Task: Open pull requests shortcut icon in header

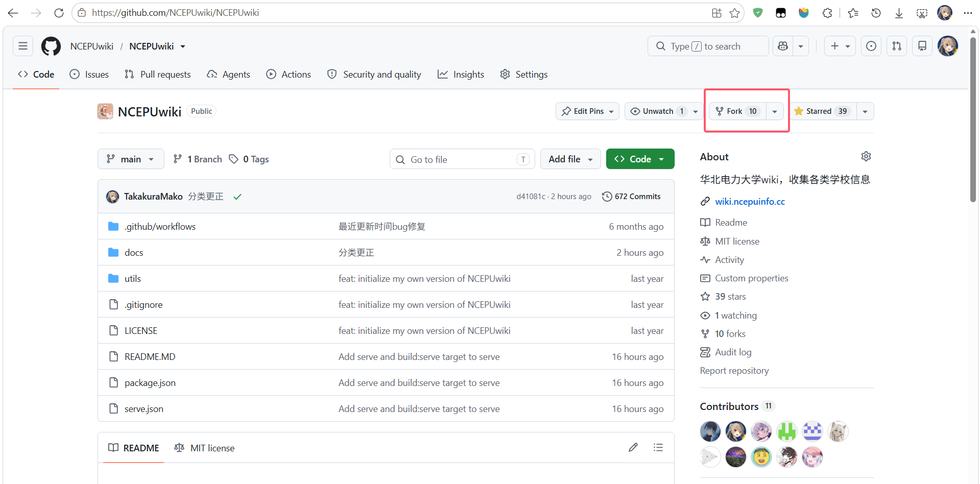Action: click(x=897, y=46)
